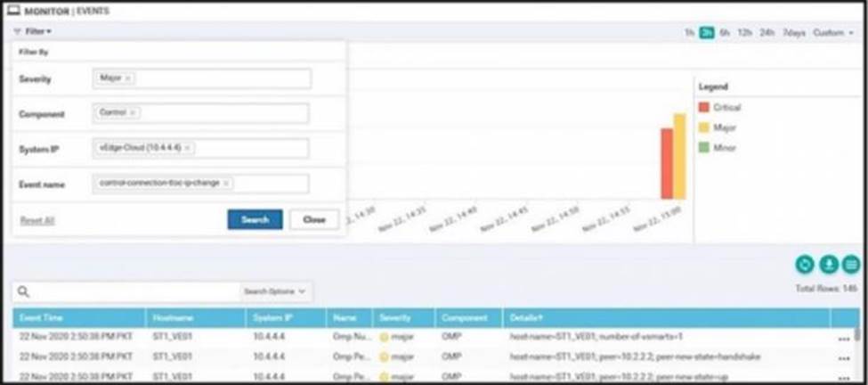Select the 24h time range

tap(767, 33)
